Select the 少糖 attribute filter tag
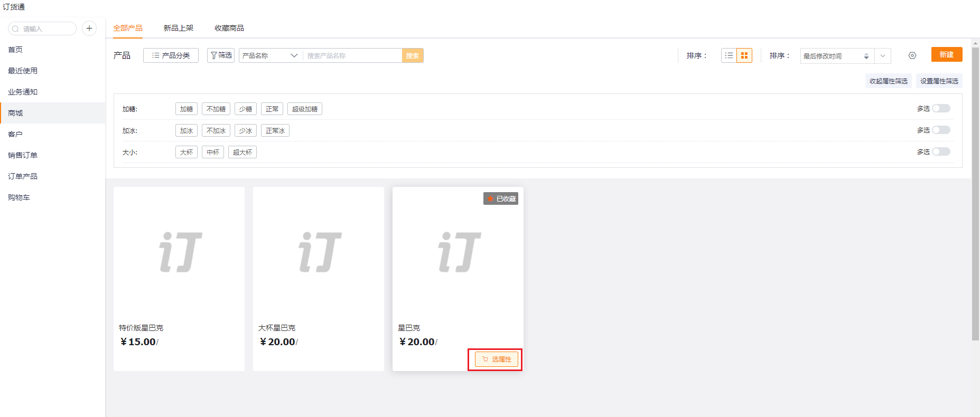 [x=246, y=109]
